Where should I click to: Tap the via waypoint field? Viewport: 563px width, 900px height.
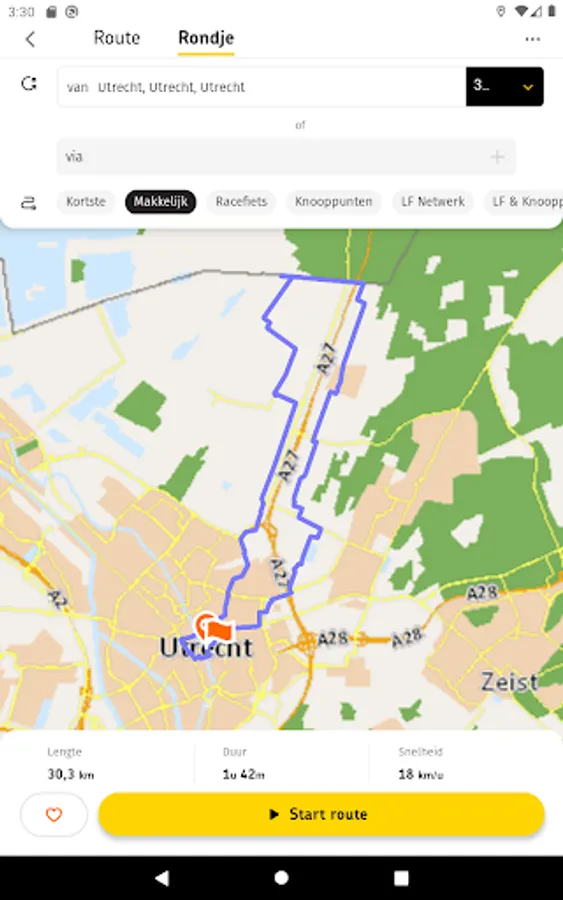pyautogui.click(x=286, y=157)
